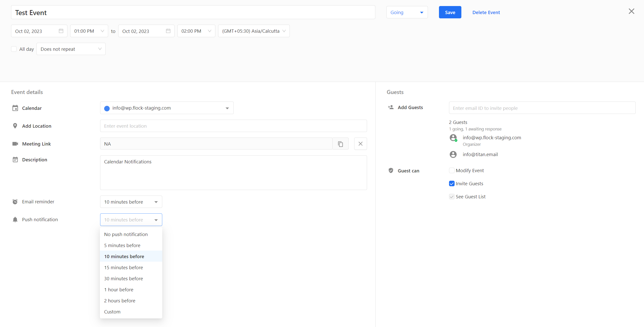Focus the Enter event location field
644x327 pixels.
[x=233, y=126]
